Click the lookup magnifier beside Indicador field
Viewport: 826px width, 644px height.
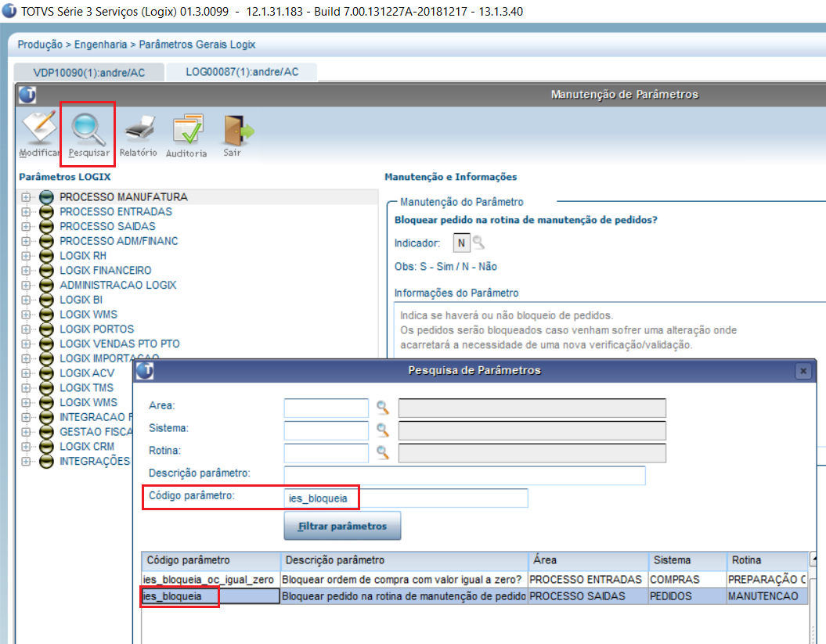[478, 243]
